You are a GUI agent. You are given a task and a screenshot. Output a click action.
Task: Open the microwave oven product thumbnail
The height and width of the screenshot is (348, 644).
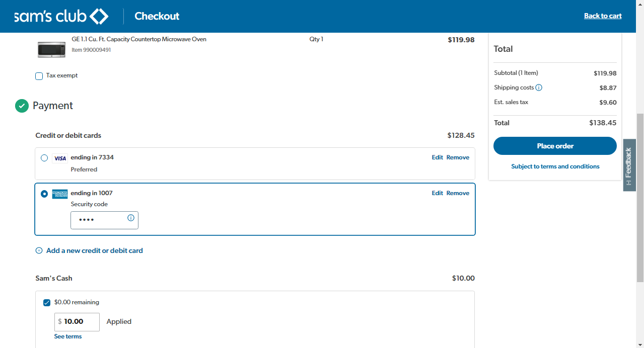(x=51, y=49)
